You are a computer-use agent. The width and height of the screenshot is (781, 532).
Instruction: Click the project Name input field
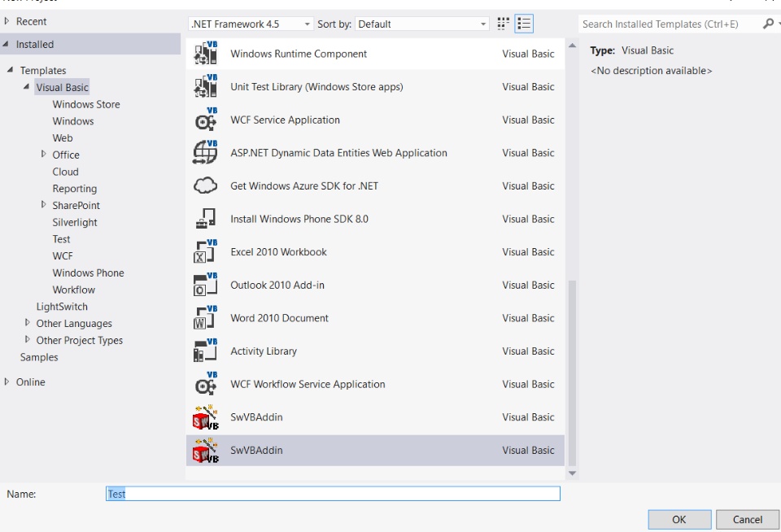tap(333, 494)
